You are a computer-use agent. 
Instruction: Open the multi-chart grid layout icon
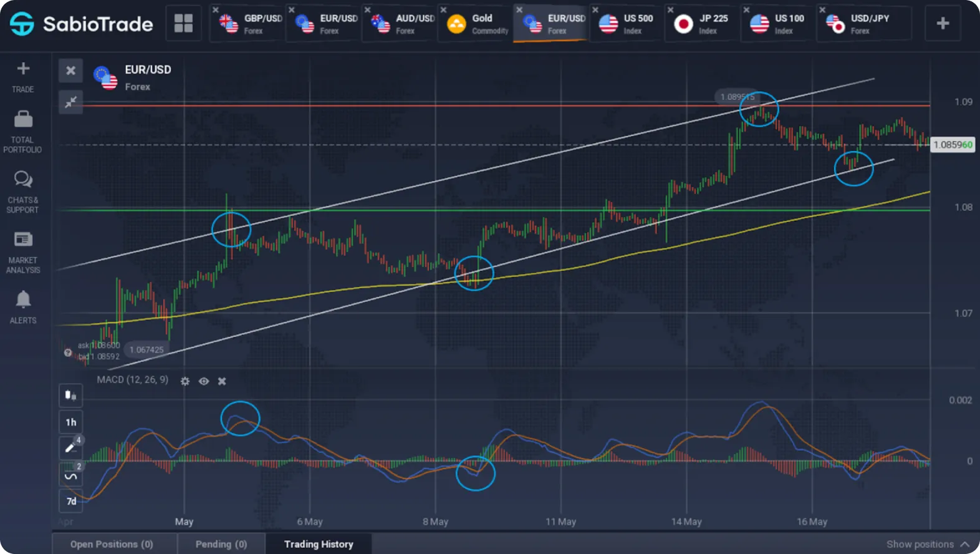183,23
